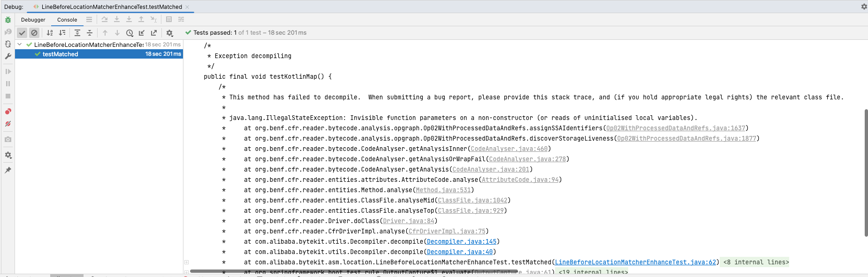
Task: Switch to the Debugger tab
Action: (33, 20)
